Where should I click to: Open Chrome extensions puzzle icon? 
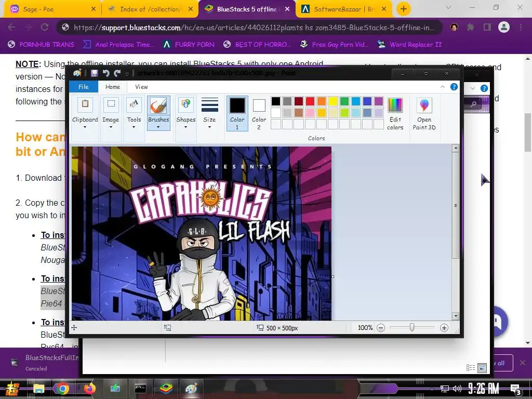tap(470, 27)
